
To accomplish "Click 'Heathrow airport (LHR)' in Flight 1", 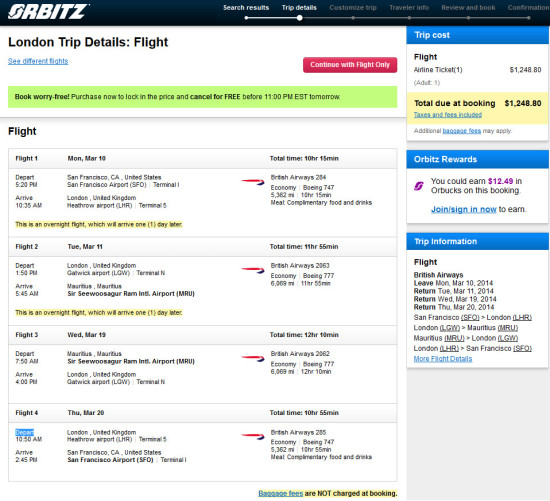I will (100, 206).
